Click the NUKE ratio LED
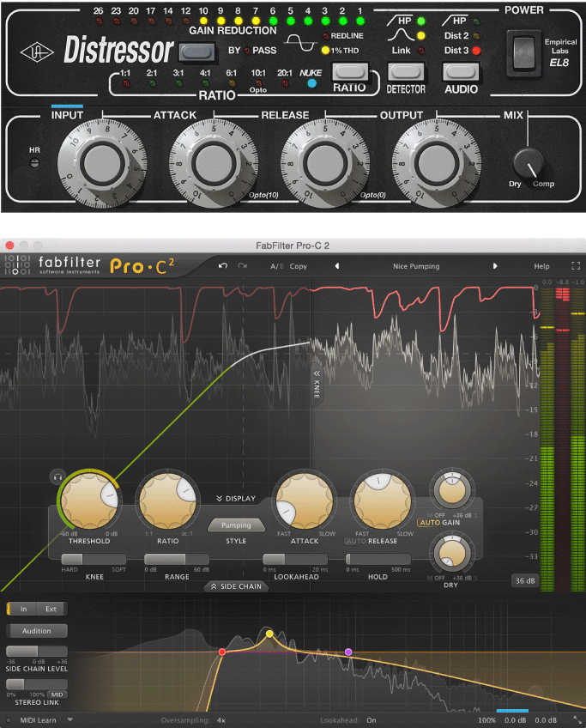Viewport: 586px width, 728px height. point(311,83)
